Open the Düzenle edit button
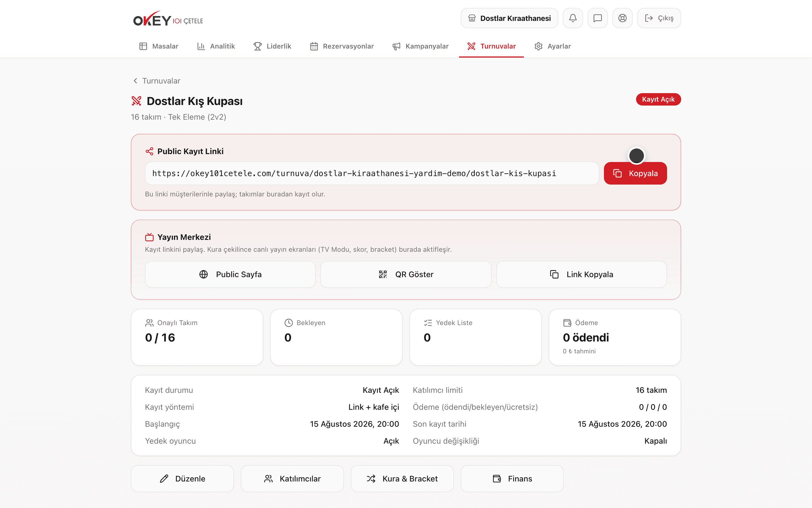812x508 pixels. (182, 478)
